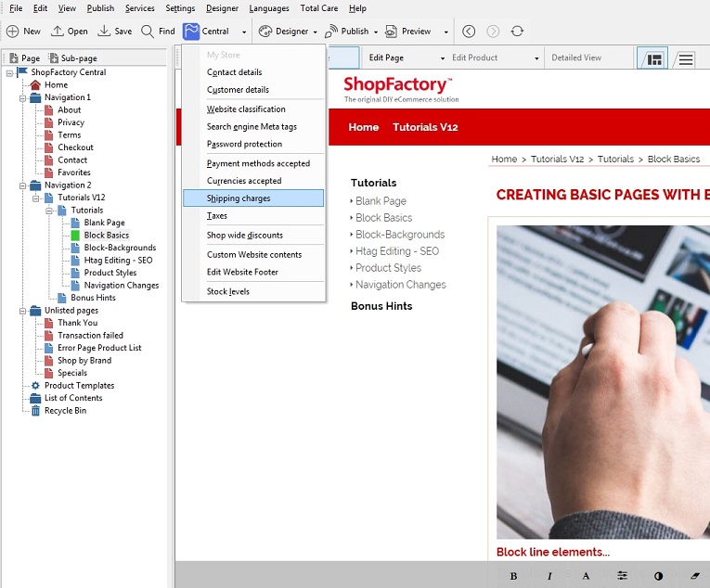Click the Find magnifier icon
The height and width of the screenshot is (588, 710).
pos(148,32)
